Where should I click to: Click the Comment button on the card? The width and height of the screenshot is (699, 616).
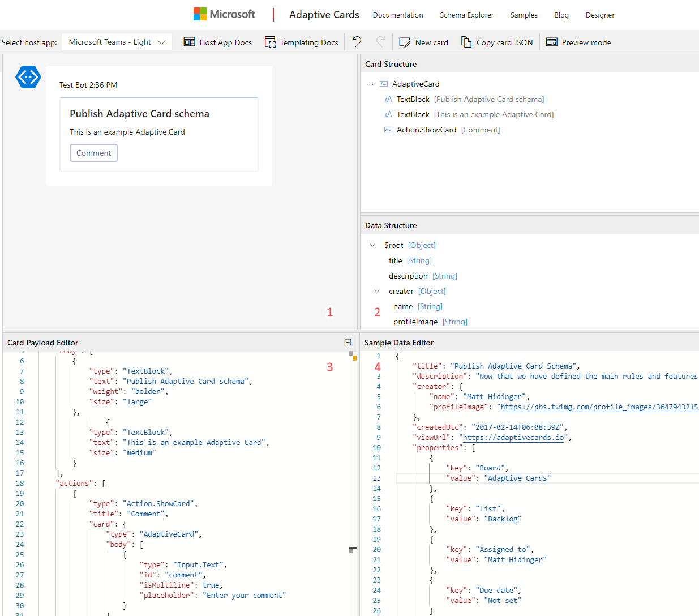point(93,153)
